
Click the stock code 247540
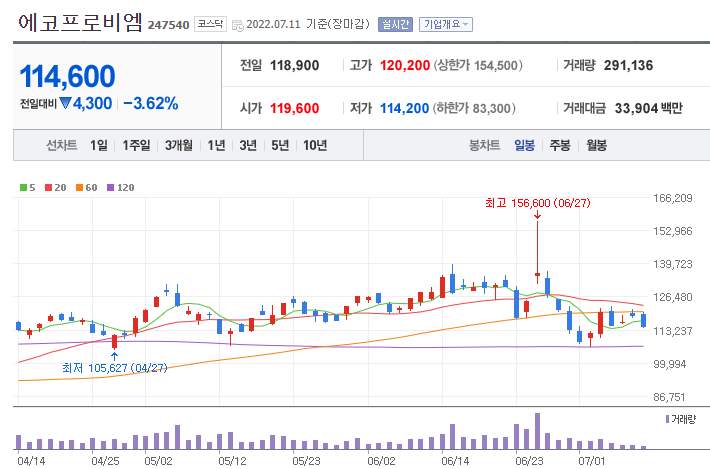click(168, 25)
